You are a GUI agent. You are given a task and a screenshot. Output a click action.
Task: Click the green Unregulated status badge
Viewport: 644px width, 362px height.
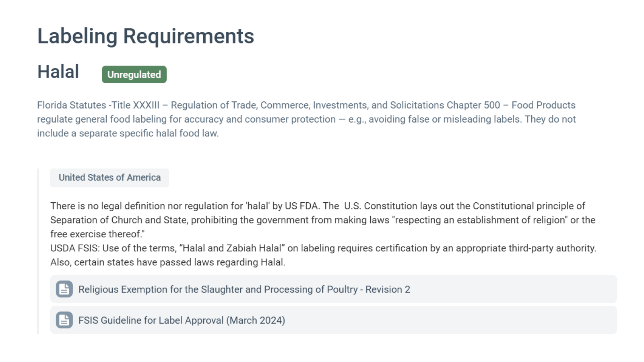[x=134, y=74]
